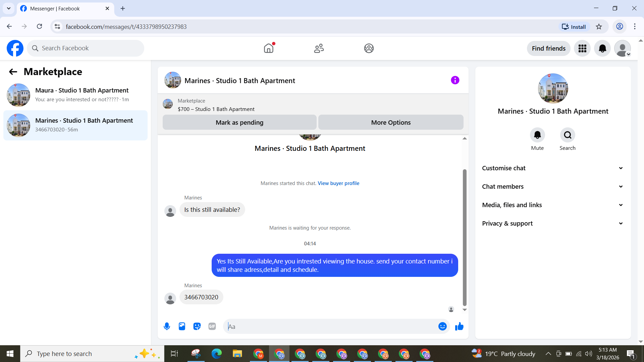Viewport: 644px width, 362px height.
Task: Go to Facebook Home tab
Action: 269,48
